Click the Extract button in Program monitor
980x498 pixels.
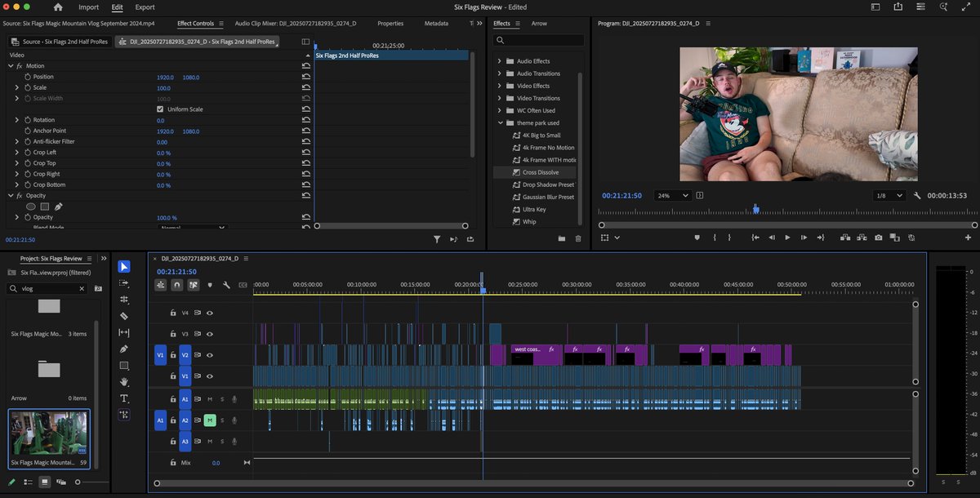[861, 238]
